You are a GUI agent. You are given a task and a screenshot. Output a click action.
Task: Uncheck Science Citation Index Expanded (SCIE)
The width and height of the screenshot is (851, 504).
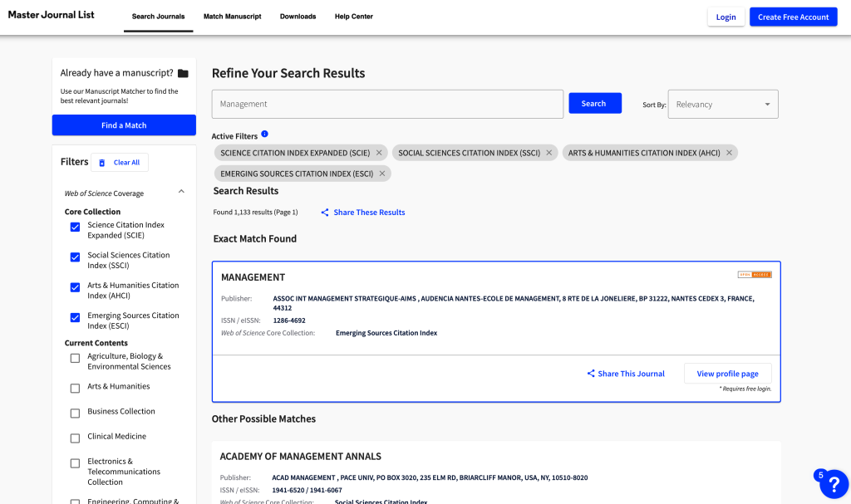pos(75,227)
